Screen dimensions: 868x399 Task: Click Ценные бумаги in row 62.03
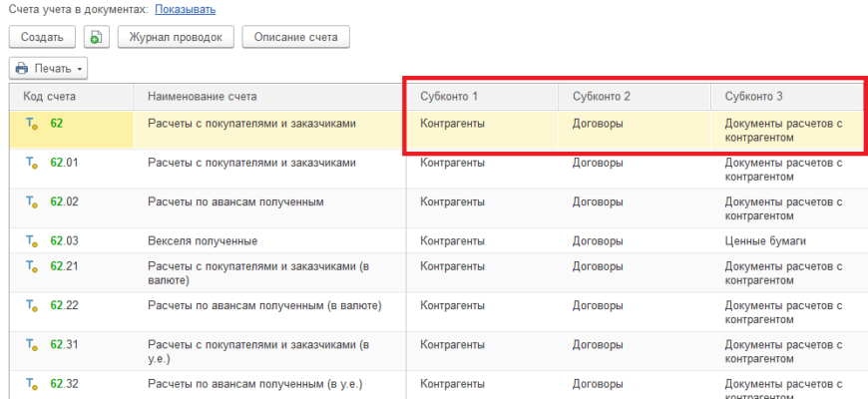(765, 241)
